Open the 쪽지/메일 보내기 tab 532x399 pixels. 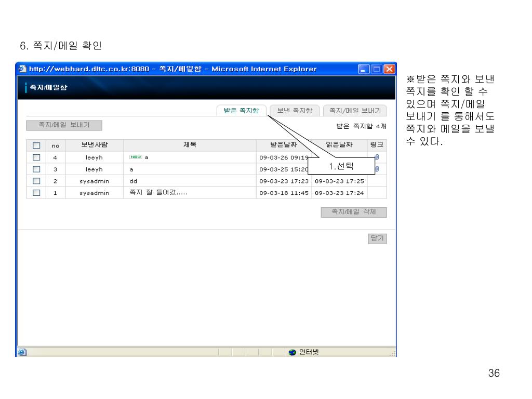[355, 111]
